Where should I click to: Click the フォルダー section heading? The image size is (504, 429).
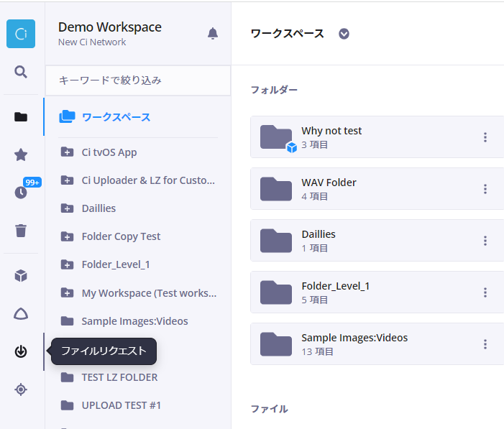(x=274, y=90)
